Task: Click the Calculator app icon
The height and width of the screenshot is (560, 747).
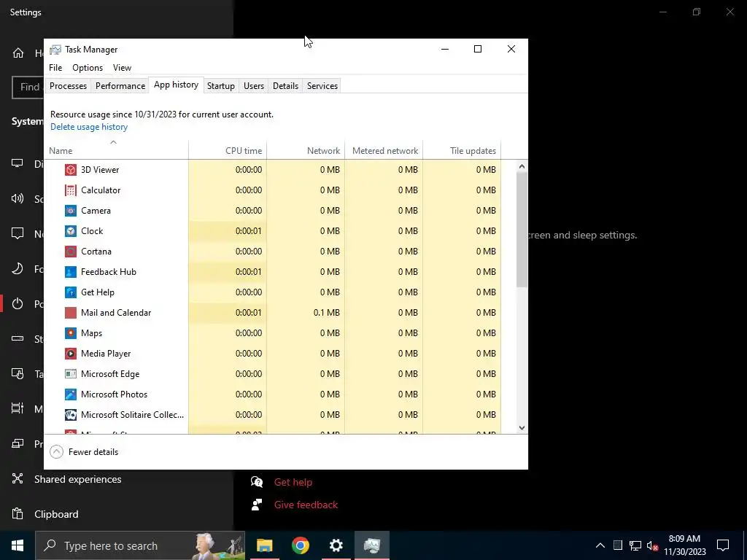Action: point(71,190)
